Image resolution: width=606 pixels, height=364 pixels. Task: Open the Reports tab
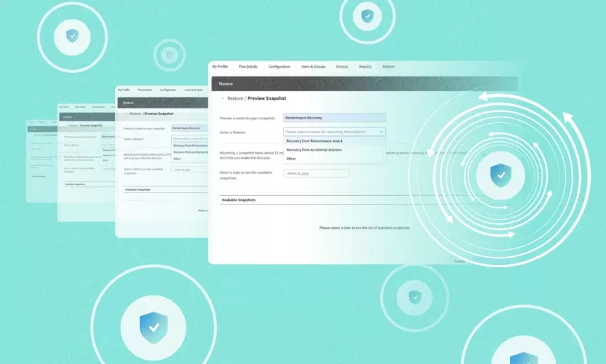tap(365, 66)
